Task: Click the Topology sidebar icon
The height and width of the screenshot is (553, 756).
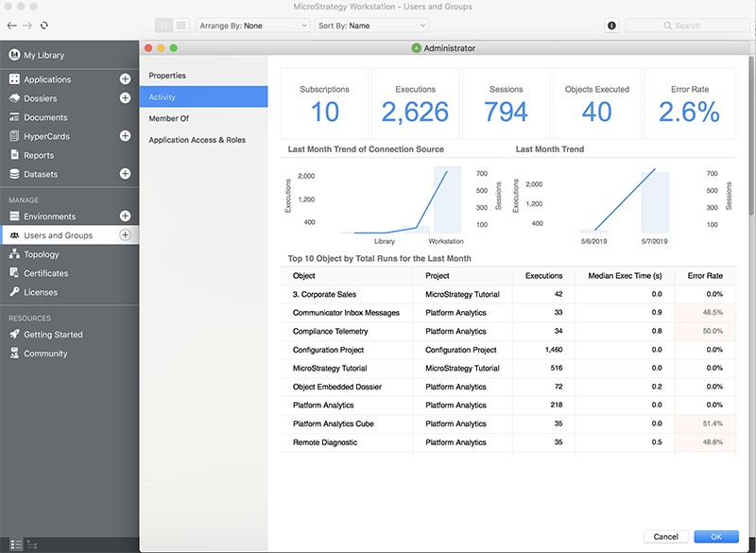Action: click(x=14, y=254)
